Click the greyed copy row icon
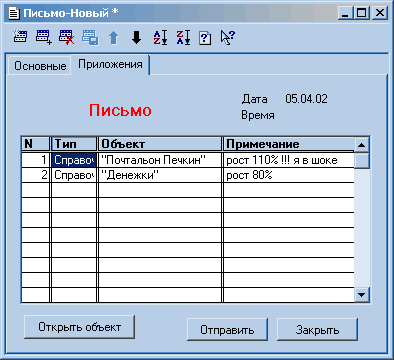The height and width of the screenshot is (360, 394). click(90, 37)
